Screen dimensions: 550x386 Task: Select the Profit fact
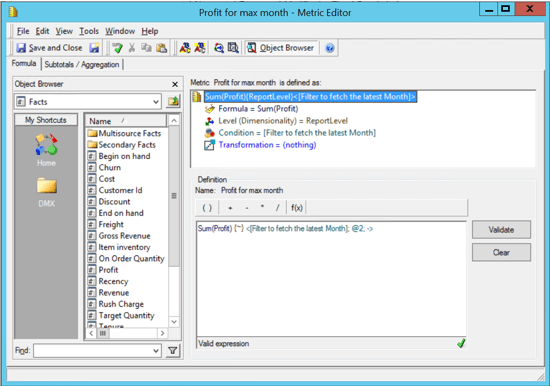coord(103,270)
